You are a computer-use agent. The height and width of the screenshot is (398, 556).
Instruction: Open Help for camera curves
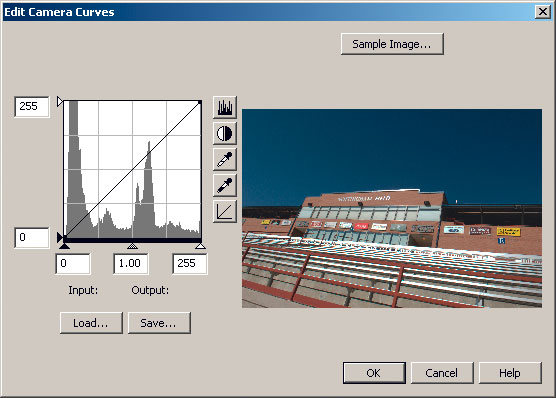tap(510, 373)
